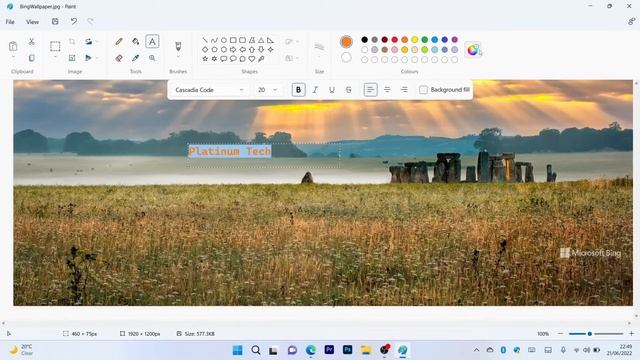
Task: Open the Cascadia Code font dropdown
Action: [209, 90]
